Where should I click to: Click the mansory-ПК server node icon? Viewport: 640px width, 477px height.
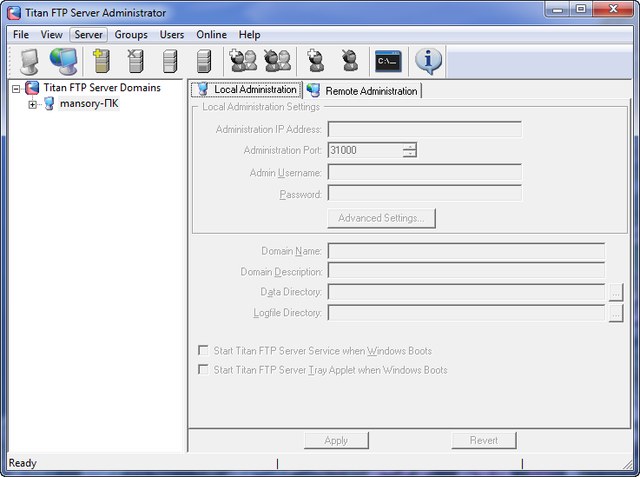coord(49,104)
